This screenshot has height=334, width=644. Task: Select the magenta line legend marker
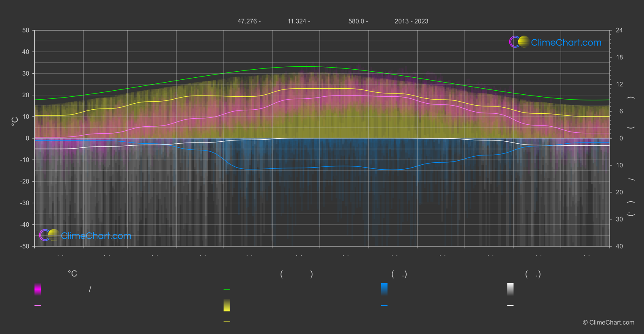(x=38, y=306)
